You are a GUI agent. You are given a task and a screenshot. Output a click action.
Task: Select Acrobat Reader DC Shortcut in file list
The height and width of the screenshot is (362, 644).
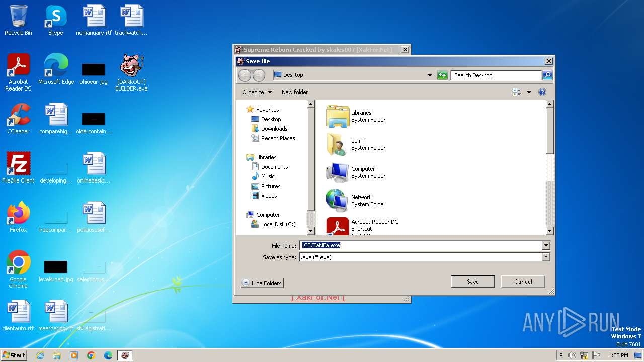pos(362,226)
